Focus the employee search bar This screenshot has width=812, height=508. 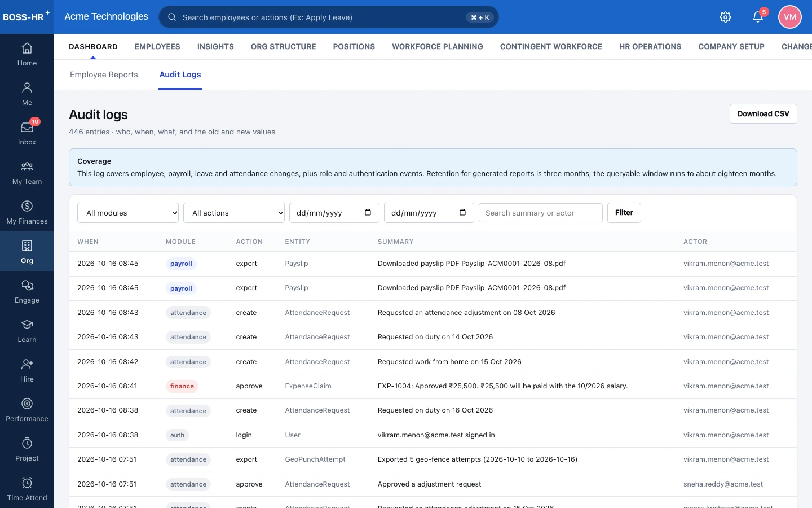click(329, 17)
